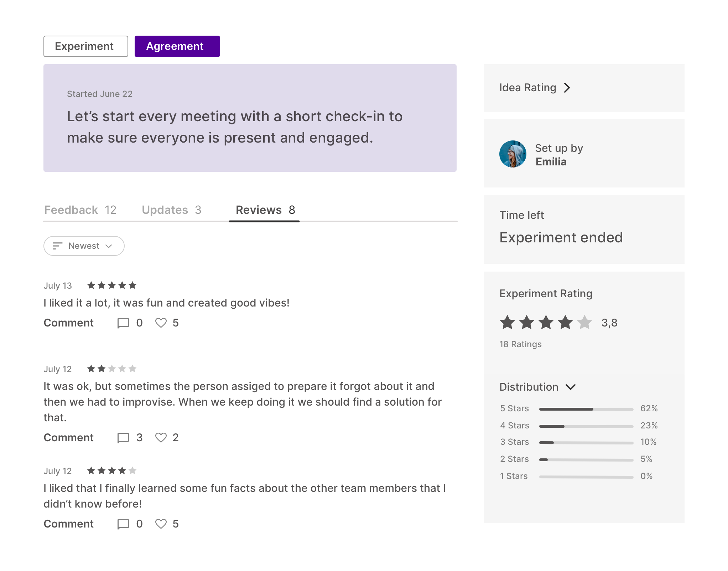Select the Reviews tab

[x=265, y=210]
